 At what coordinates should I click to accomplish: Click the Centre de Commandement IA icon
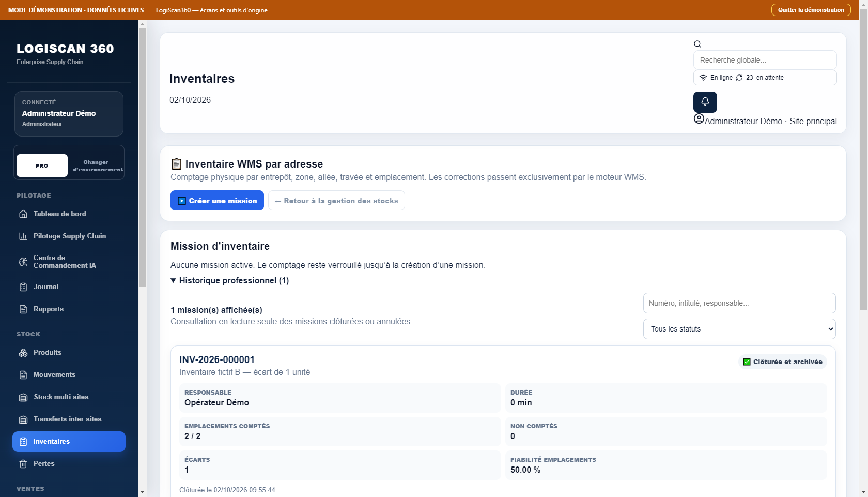(23, 262)
